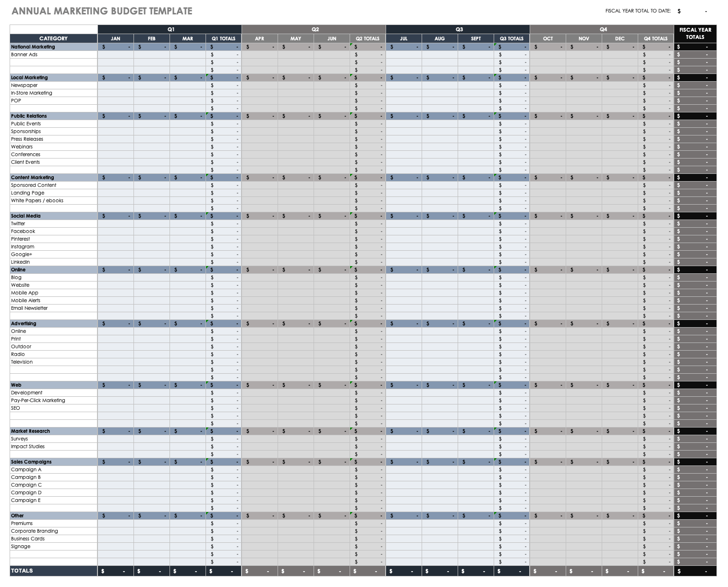Click the Annual Marketing Budget Template title

[x=102, y=11]
